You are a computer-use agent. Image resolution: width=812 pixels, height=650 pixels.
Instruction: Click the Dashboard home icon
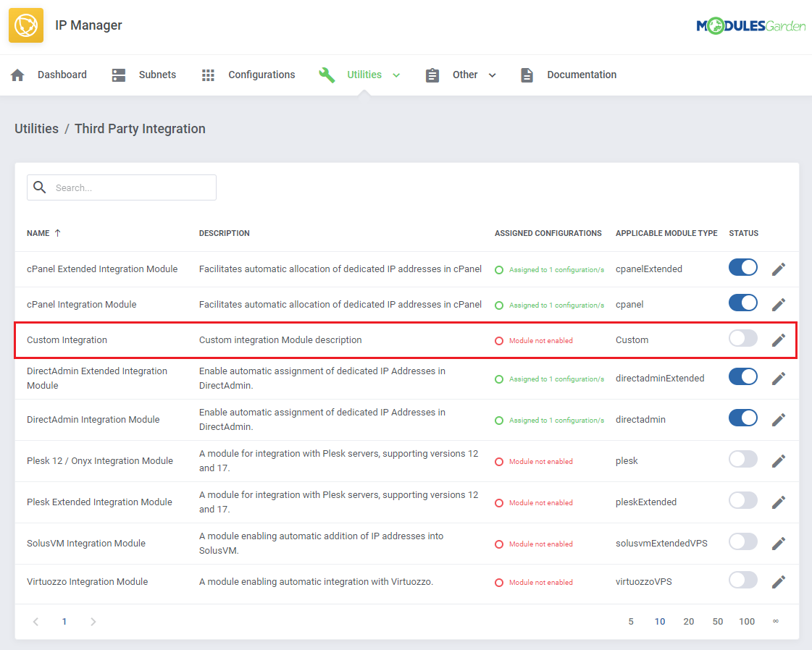pyautogui.click(x=17, y=75)
